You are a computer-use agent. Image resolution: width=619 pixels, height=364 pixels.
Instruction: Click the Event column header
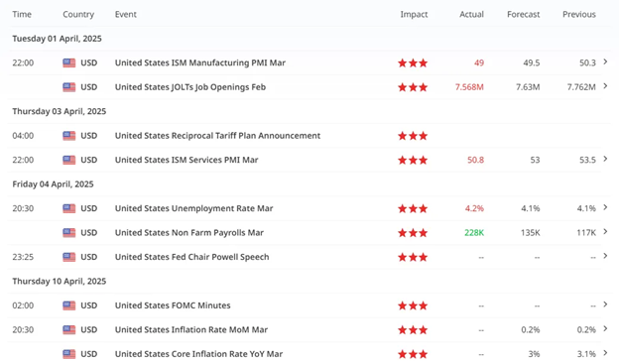point(126,14)
